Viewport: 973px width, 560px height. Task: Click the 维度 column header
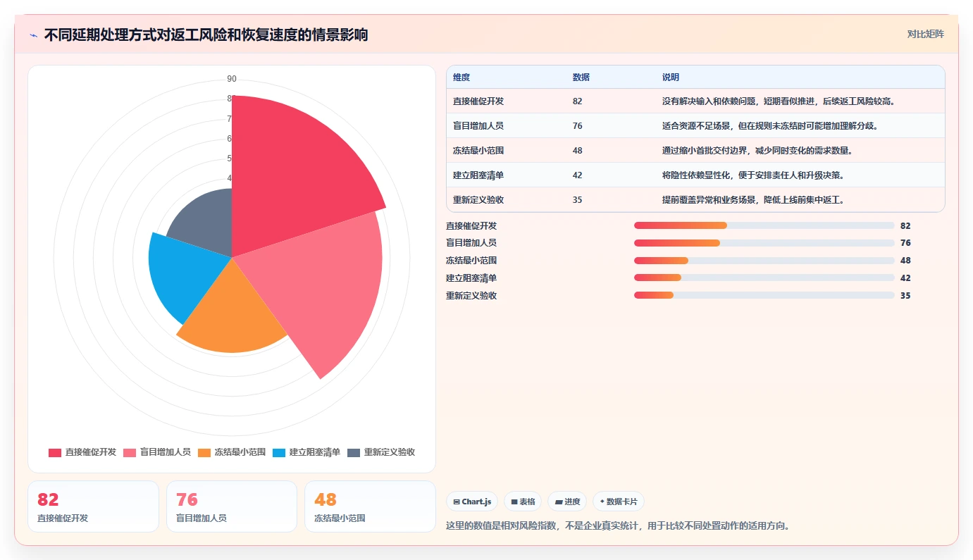tap(461, 77)
